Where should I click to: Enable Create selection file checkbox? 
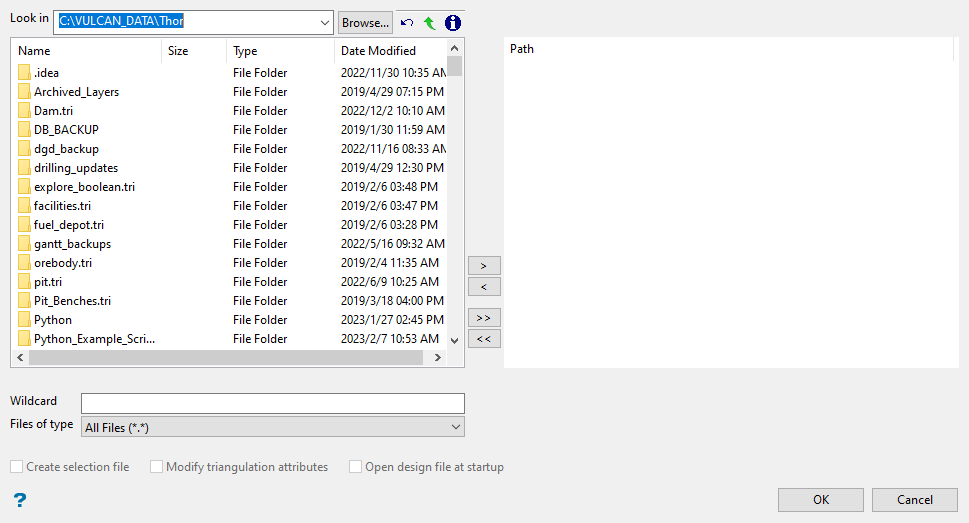[x=17, y=467]
